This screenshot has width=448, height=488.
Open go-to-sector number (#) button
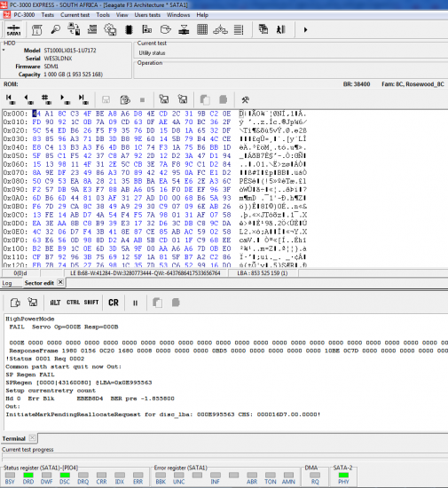click(47, 99)
